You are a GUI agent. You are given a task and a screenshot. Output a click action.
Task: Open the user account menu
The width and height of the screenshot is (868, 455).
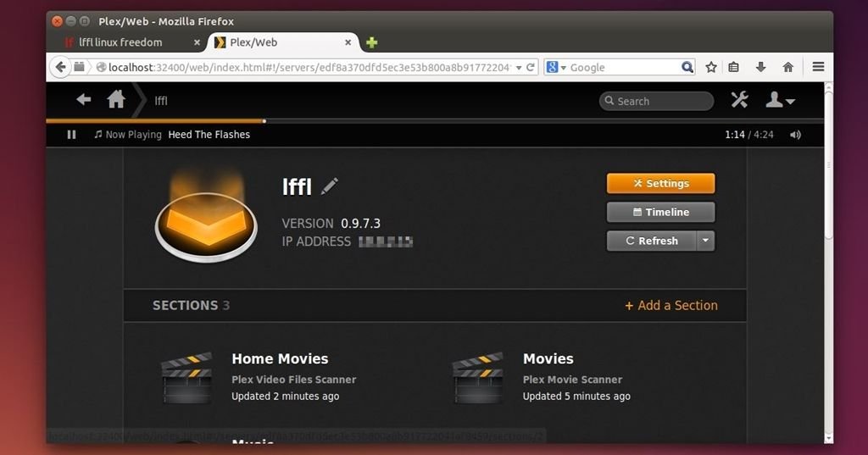[780, 100]
